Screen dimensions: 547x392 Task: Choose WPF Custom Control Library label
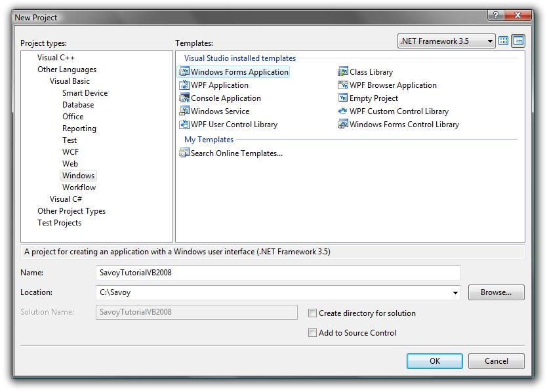(399, 111)
